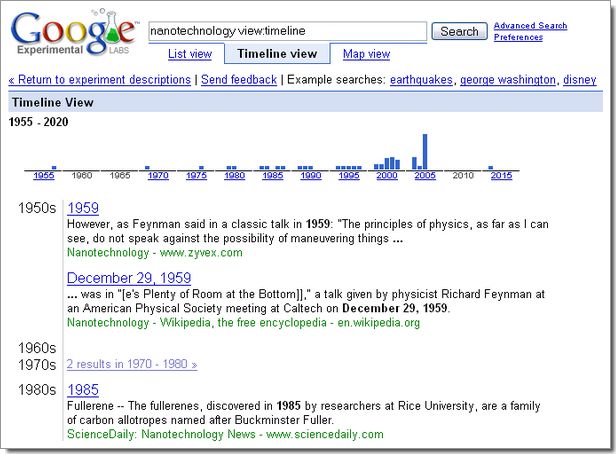Click the 2010 axis label
The image size is (616, 454).
[463, 175]
